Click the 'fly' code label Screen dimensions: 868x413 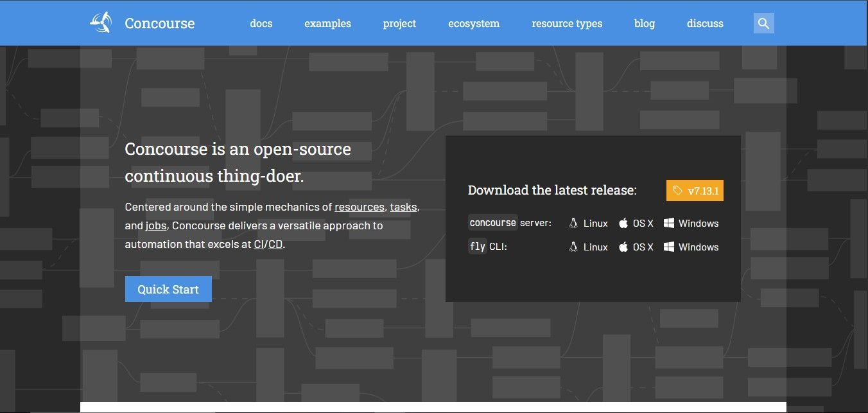tap(478, 247)
